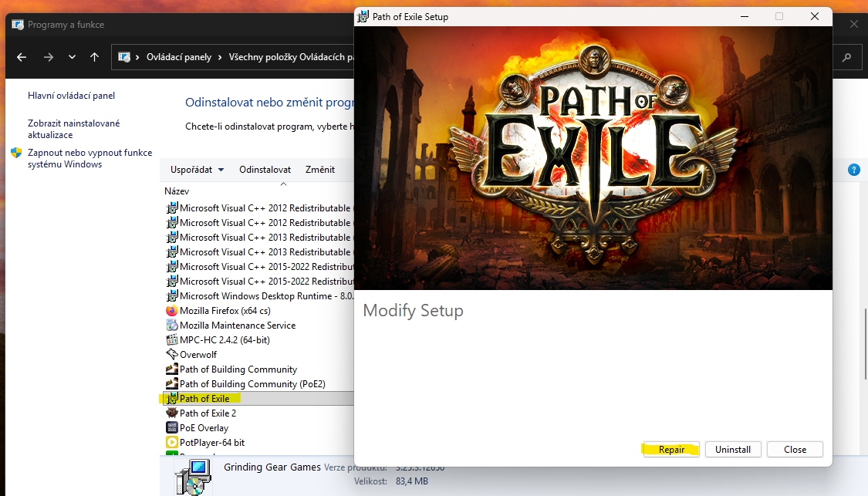Screen dimensions: 868x496
Task: Click the Mozilla Firefox icon in list
Action: [x=171, y=311]
